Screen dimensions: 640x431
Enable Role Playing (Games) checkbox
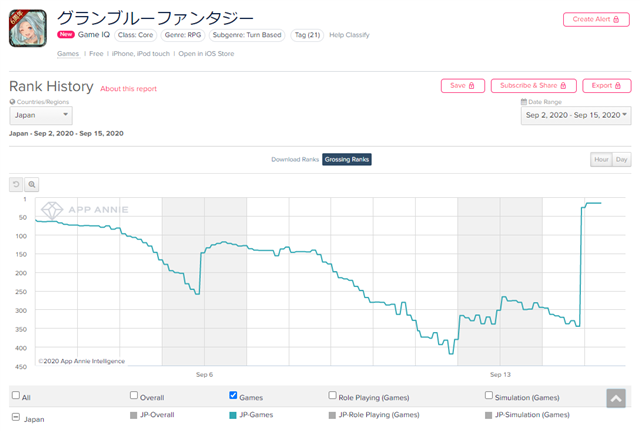(x=333, y=395)
